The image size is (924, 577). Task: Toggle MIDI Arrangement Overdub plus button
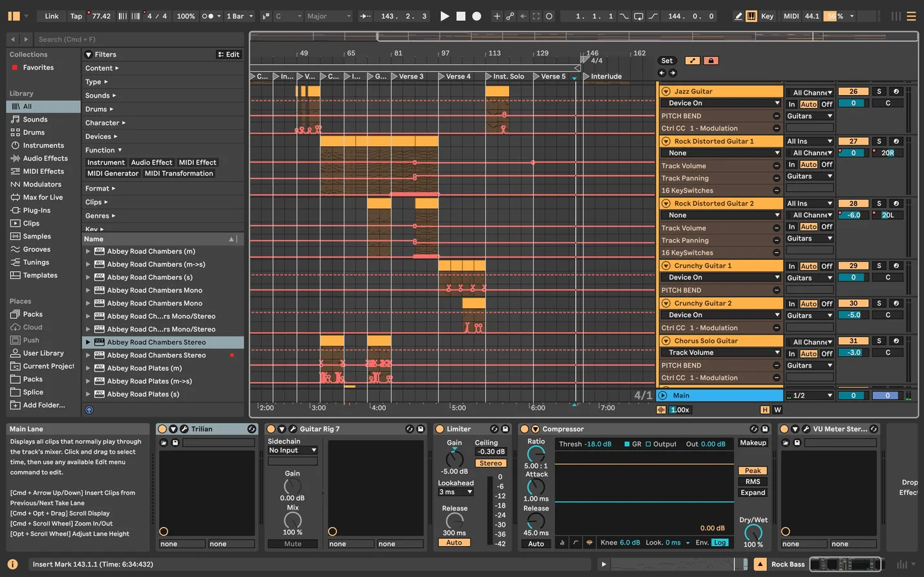496,16
